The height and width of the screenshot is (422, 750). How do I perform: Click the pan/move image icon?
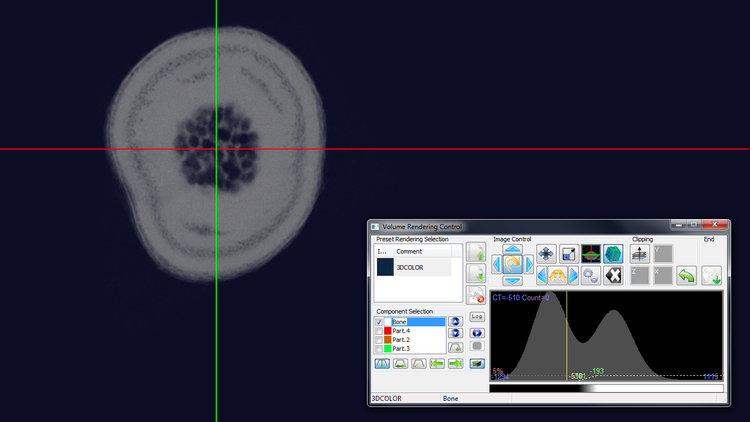(x=547, y=254)
